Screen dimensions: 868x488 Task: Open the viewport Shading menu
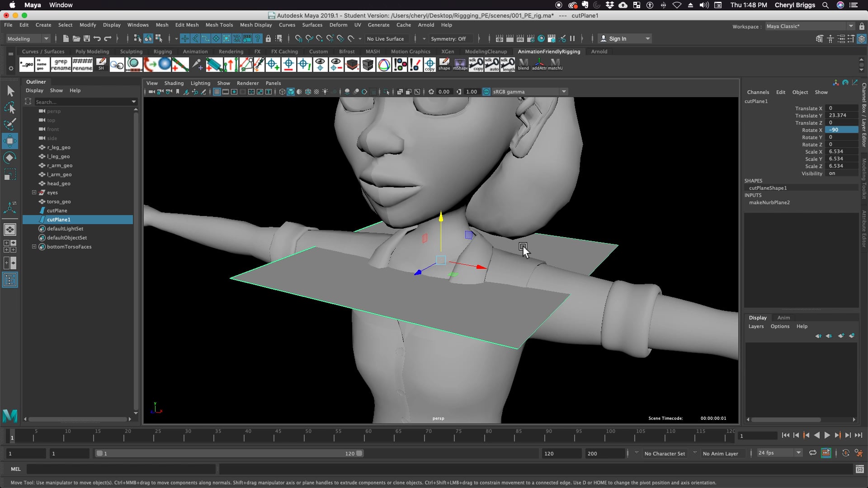pos(174,83)
